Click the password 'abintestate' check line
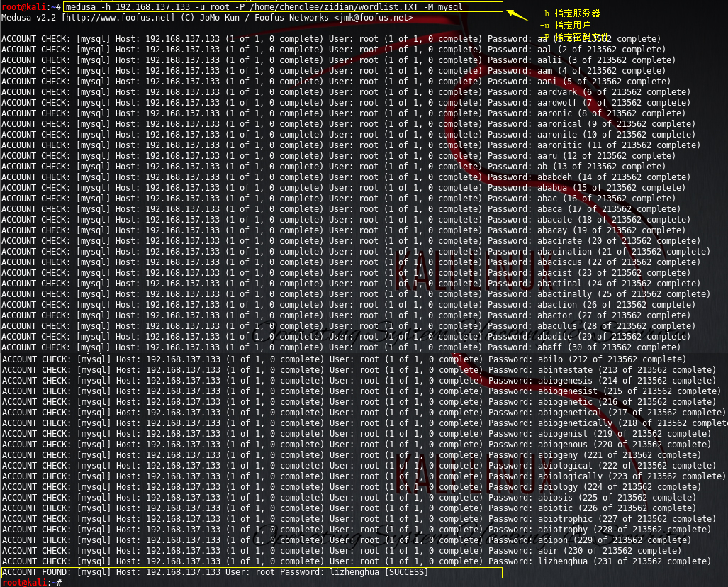Screen dimensions: 728x587 tap(359, 370)
